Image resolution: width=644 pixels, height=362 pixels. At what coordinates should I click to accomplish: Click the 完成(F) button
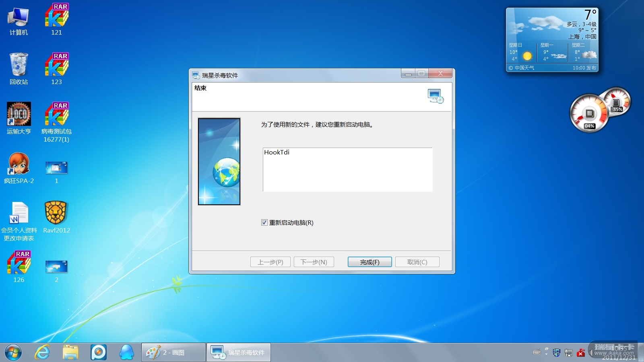point(369,262)
